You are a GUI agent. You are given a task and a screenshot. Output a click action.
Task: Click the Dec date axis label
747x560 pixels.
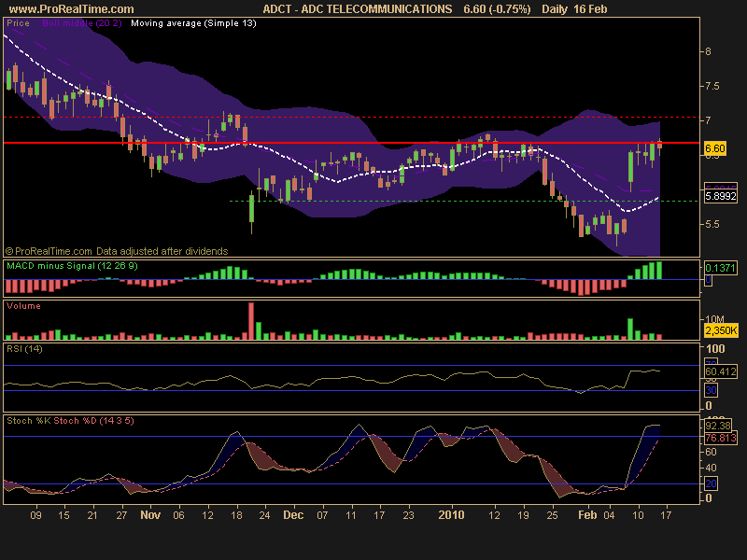coord(293,515)
